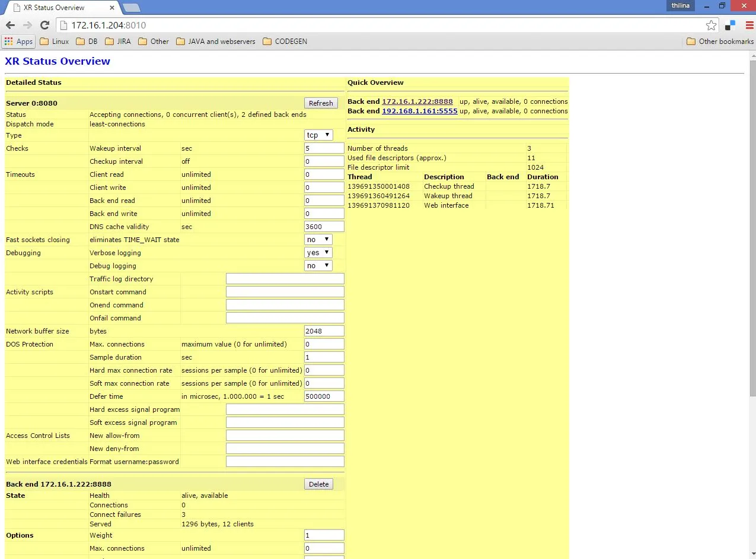The width and height of the screenshot is (756, 559).
Task: Click the Wakeup interval input field
Action: click(324, 148)
